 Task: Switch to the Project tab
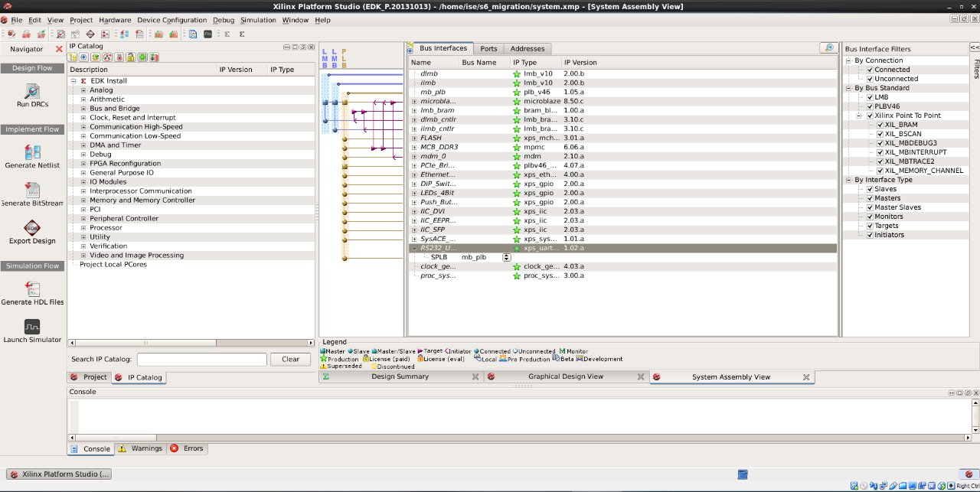90,377
